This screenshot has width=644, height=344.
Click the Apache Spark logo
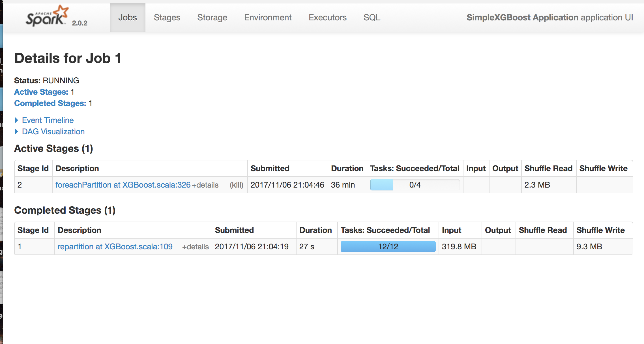point(47,17)
